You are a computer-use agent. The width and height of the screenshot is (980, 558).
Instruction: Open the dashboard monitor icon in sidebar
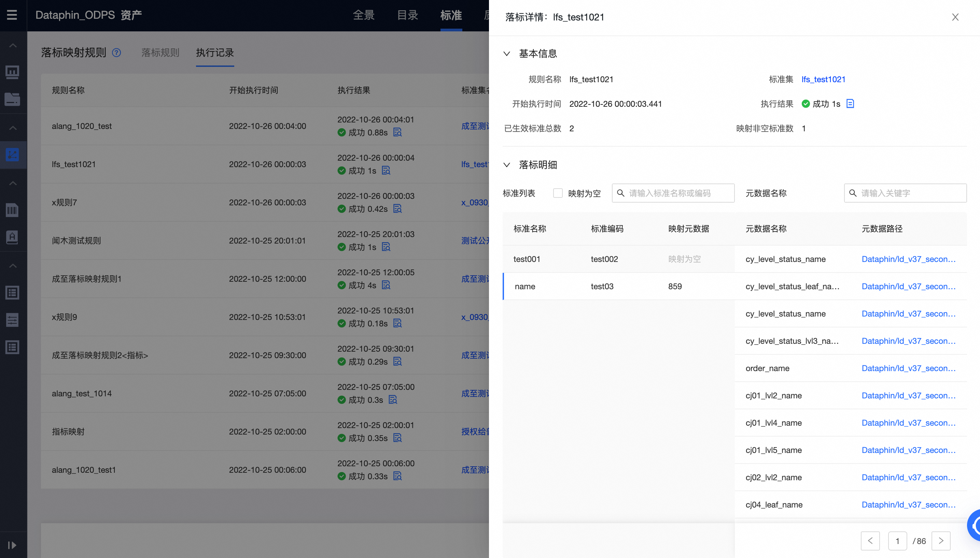click(x=12, y=72)
